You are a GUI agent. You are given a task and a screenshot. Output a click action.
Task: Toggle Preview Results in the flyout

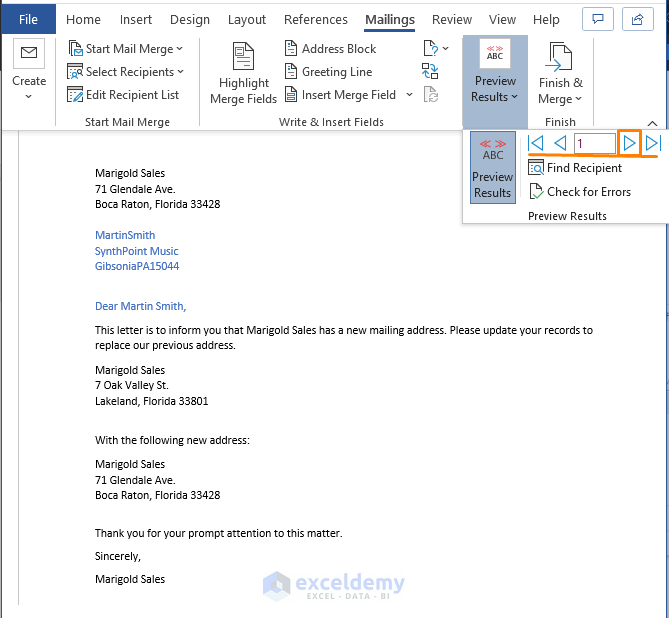point(493,167)
